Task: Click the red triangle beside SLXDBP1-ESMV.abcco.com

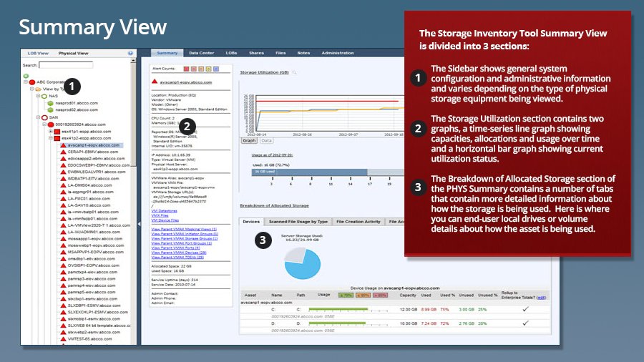Action: point(63,305)
